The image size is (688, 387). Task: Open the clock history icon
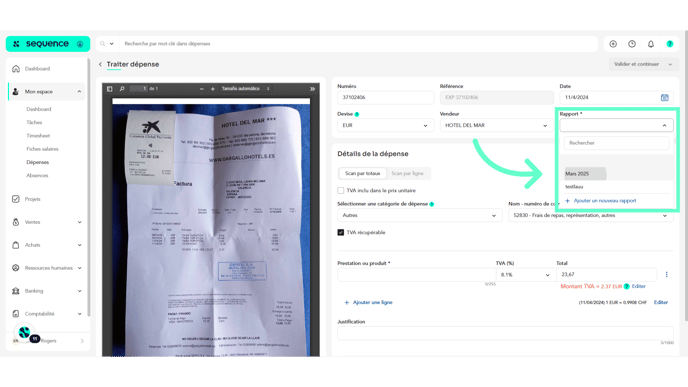pos(632,44)
